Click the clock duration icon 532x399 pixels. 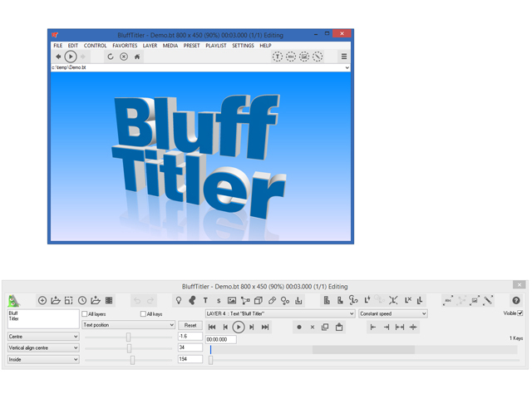pos(82,300)
